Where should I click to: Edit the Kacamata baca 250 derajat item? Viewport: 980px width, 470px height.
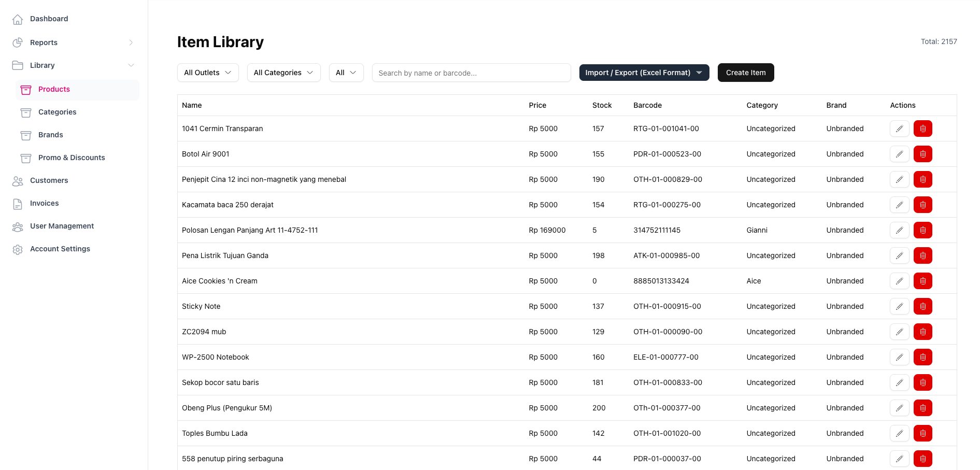pos(899,205)
